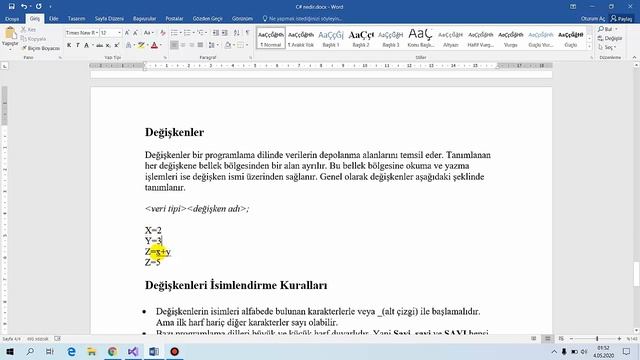Image resolution: width=640 pixels, height=360 pixels.
Task: Click the tell me search box
Action: pyautogui.click(x=302, y=19)
